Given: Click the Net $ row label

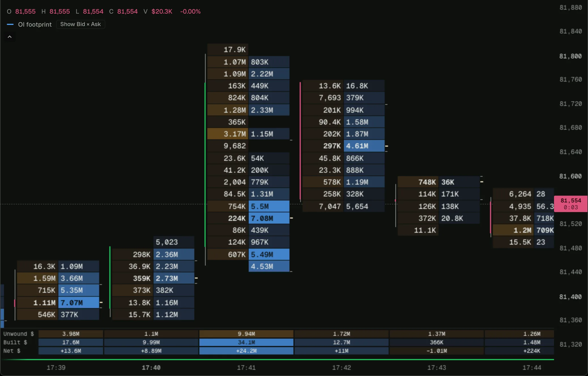Looking at the screenshot, I should [12, 351].
